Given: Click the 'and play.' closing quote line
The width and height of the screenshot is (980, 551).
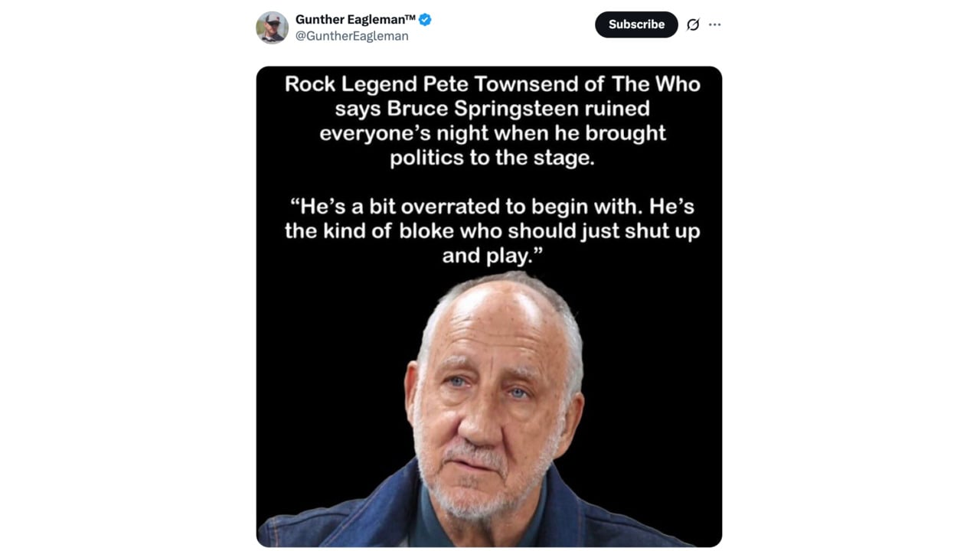Looking at the screenshot, I should pos(492,256).
